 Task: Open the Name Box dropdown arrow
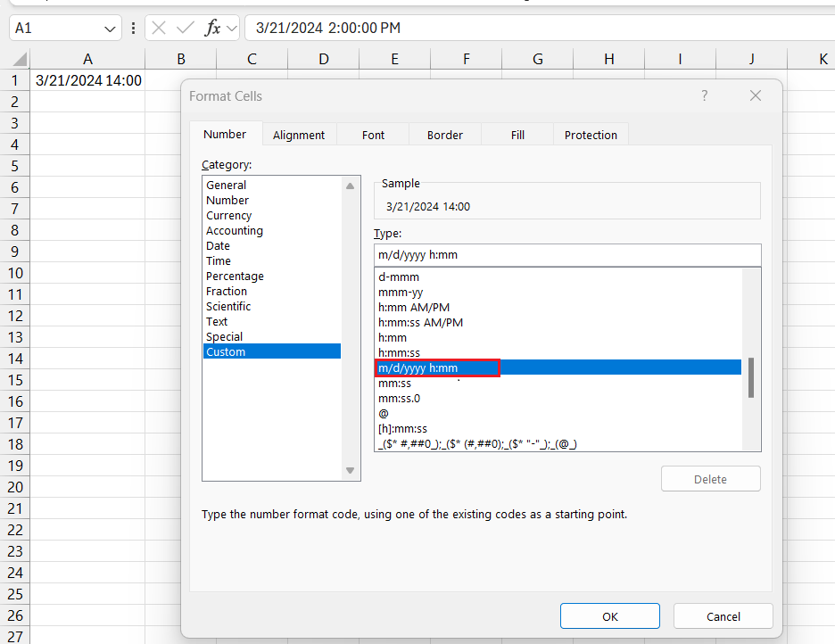(110, 29)
